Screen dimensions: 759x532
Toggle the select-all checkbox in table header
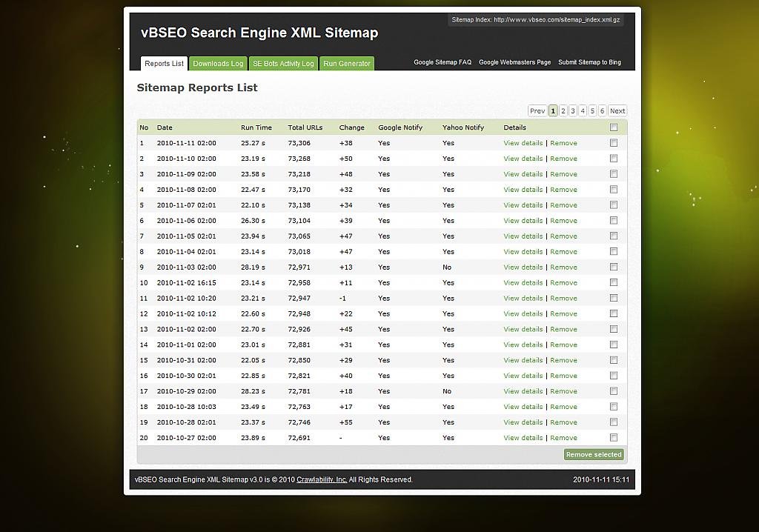pos(614,127)
